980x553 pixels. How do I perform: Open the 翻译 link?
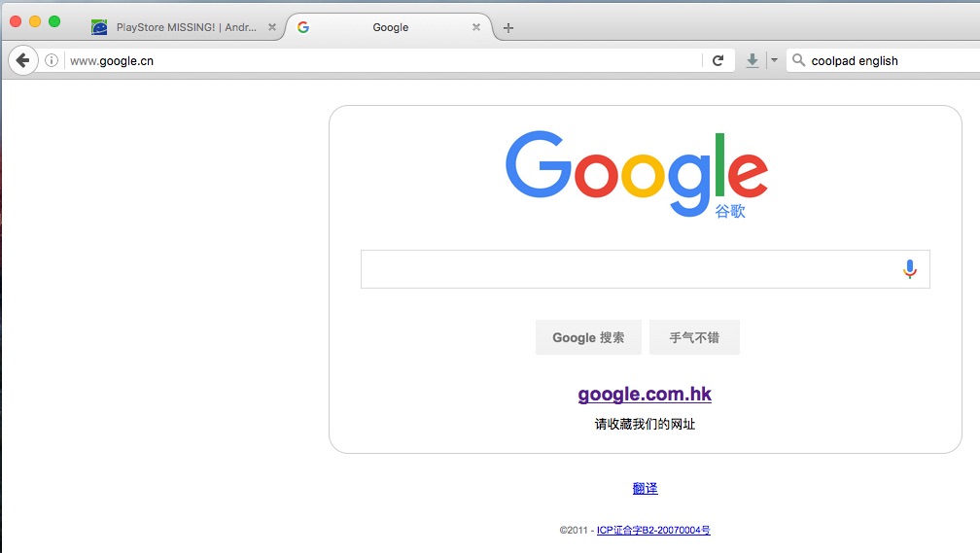click(x=645, y=488)
